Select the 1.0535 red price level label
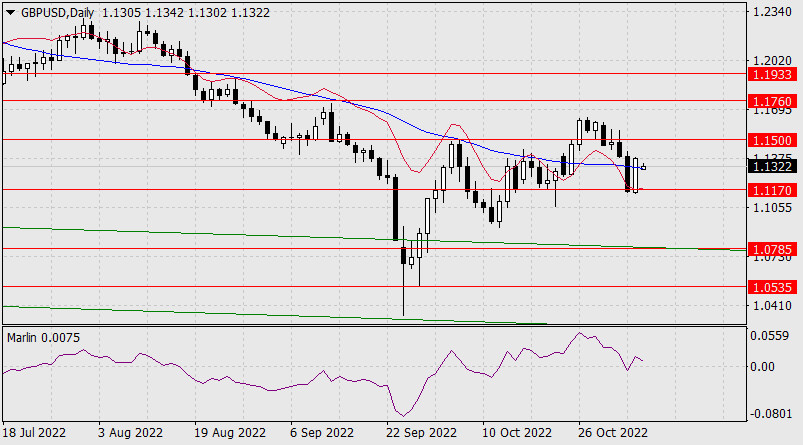 tap(772, 287)
